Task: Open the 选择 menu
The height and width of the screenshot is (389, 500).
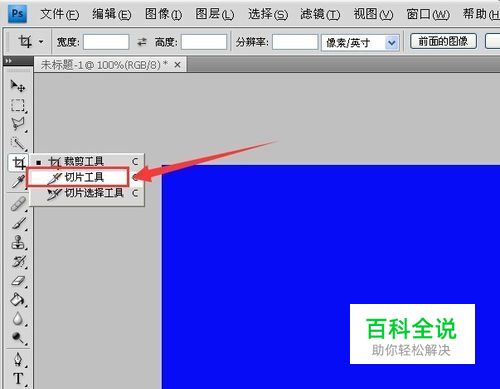Action: coord(268,14)
